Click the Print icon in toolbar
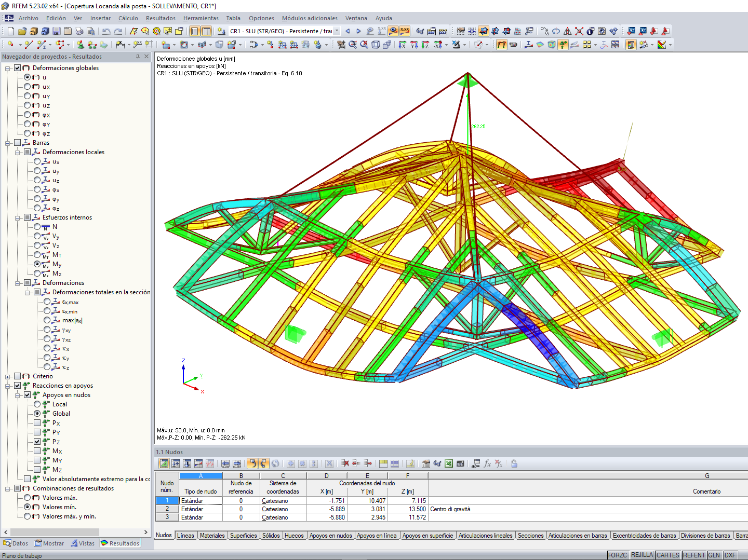This screenshot has width=748, height=560. pyautogui.click(x=79, y=31)
